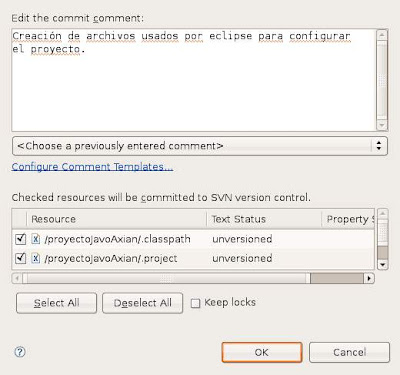Click the Deselect All button

143,303
